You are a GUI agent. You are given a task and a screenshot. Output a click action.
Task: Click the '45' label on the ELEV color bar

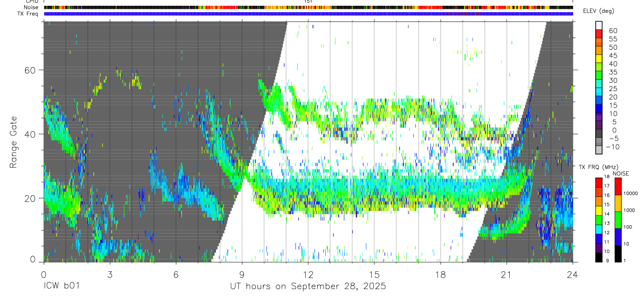[x=612, y=56]
